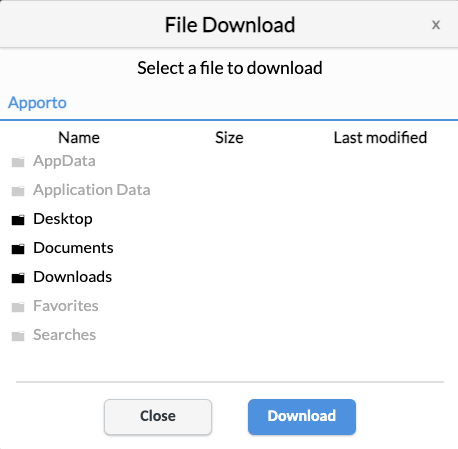This screenshot has width=458, height=449.
Task: Click the Searches folder icon
Action: (18, 336)
